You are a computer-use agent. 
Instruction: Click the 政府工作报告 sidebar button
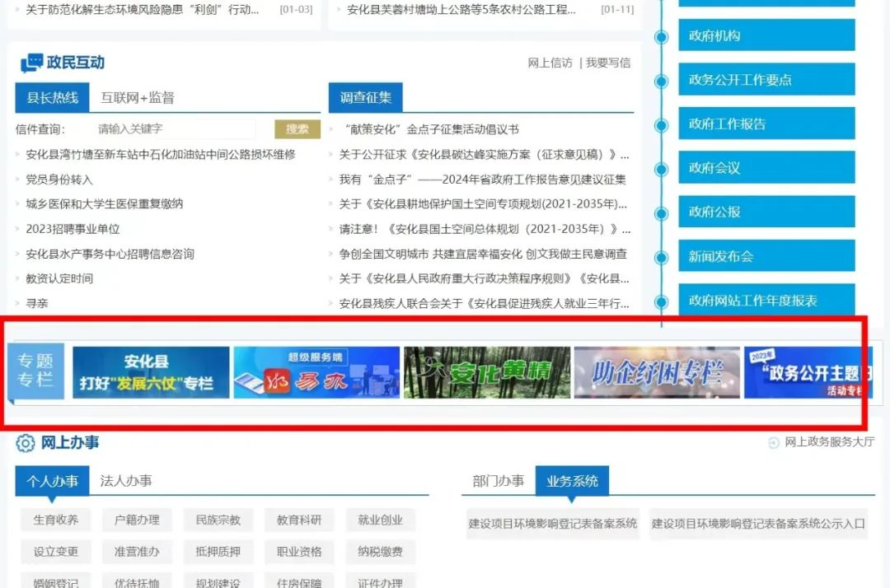(x=766, y=124)
